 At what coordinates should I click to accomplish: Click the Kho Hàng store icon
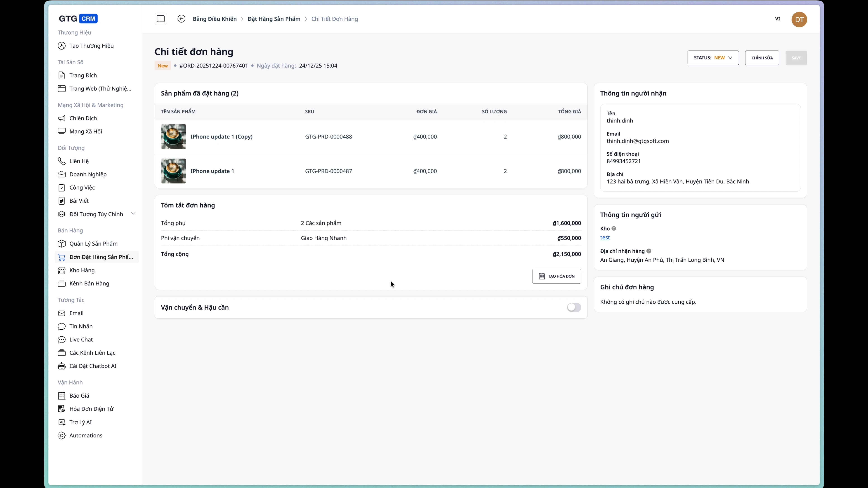(62, 270)
